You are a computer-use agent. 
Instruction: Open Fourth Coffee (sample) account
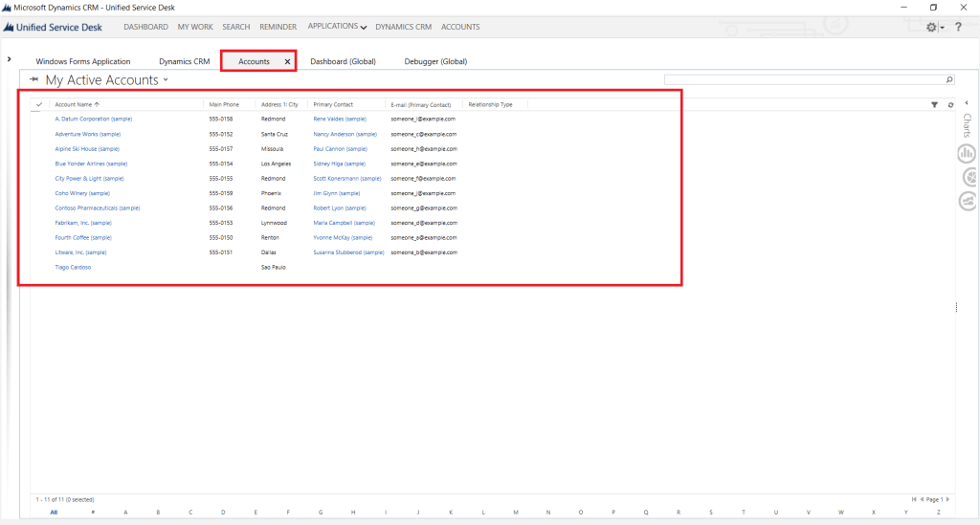tap(83, 238)
